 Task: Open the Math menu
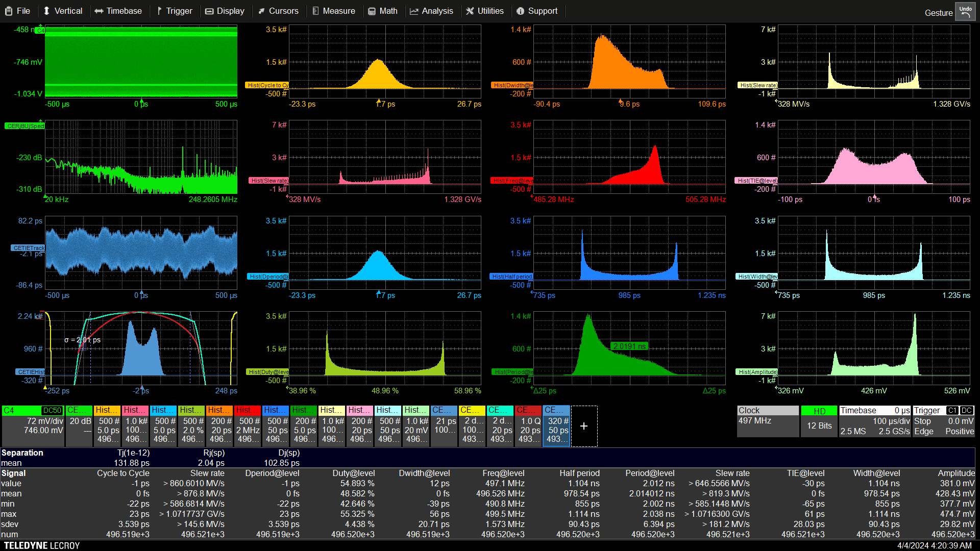(383, 11)
